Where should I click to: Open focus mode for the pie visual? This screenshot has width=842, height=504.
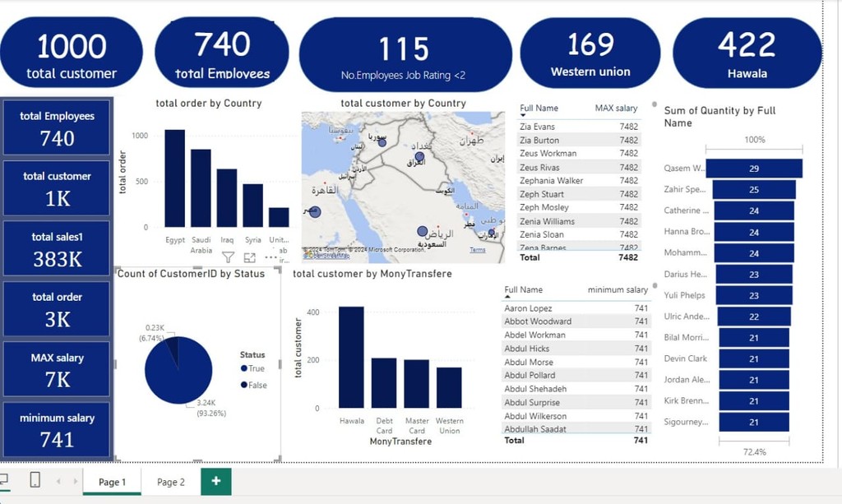point(250,257)
